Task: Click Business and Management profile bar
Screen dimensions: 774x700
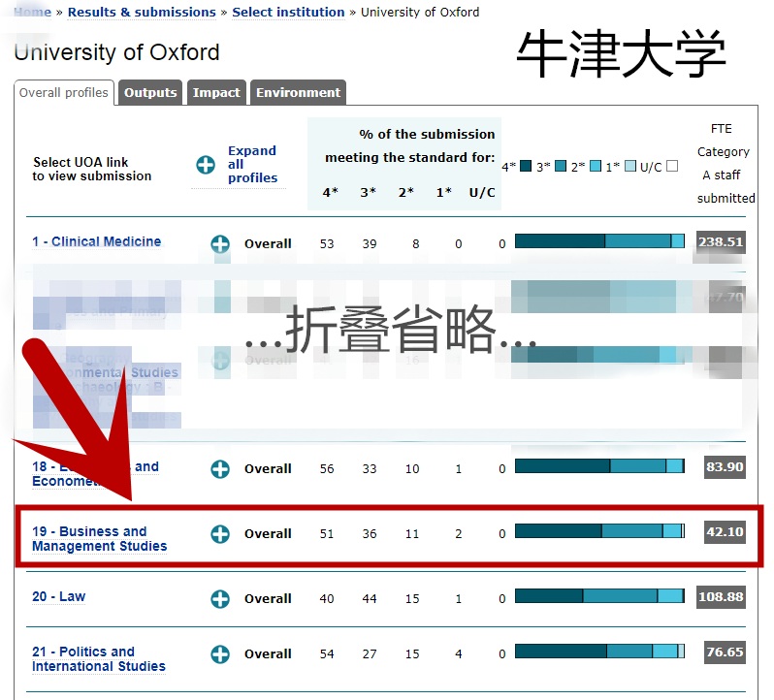Action: click(599, 531)
